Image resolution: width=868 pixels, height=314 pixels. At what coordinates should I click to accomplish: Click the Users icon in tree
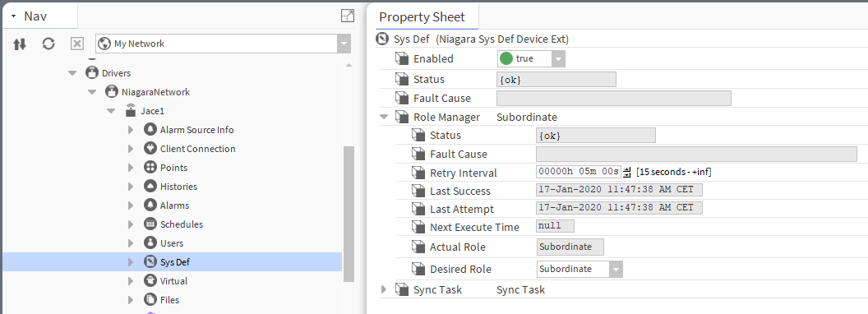coord(150,242)
